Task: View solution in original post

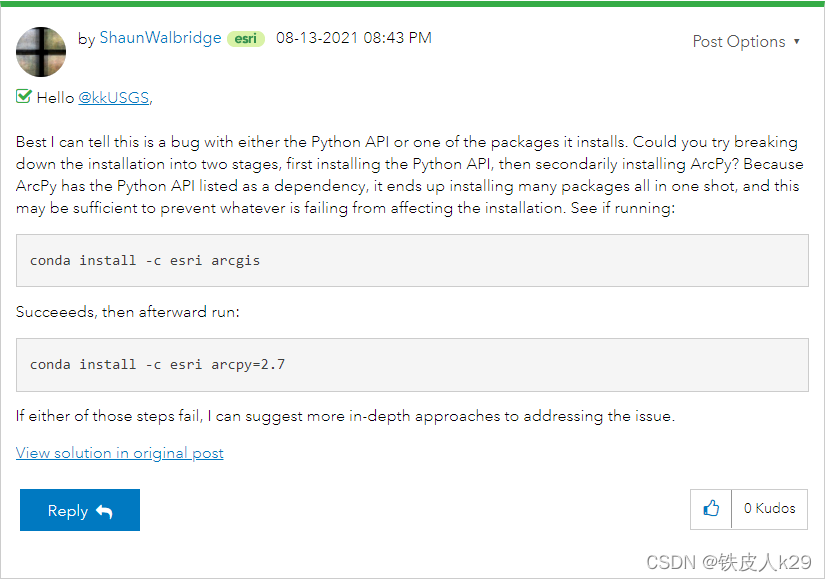Action: 119,452
